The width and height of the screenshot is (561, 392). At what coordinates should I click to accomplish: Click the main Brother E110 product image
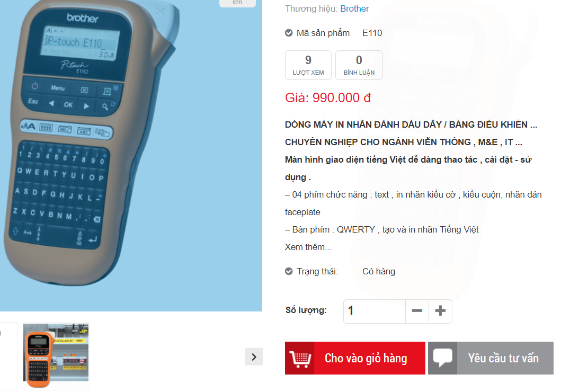pos(131,155)
